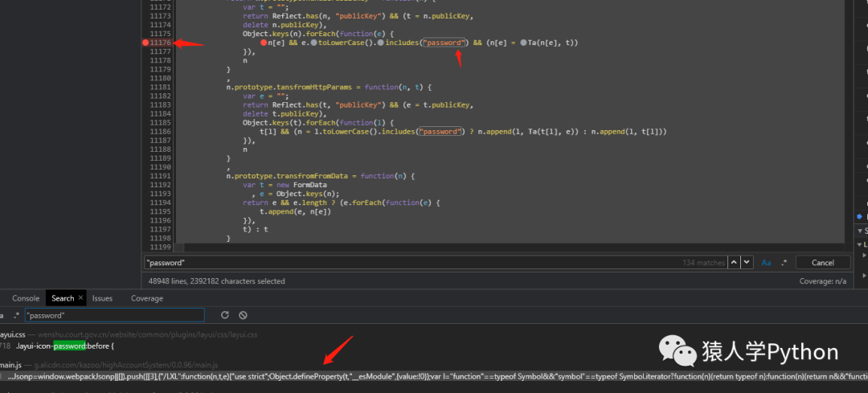Viewport: 868px width, 393px height.
Task: Click Cancel in the find bar
Action: pyautogui.click(x=823, y=262)
